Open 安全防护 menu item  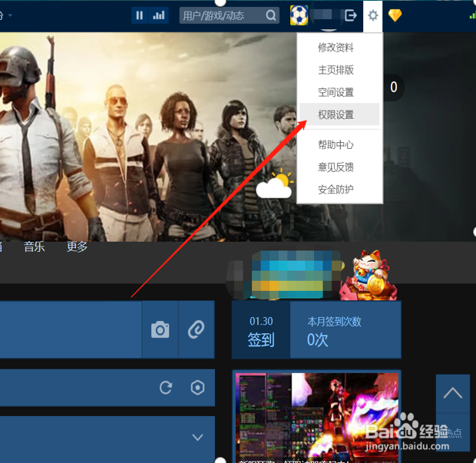(336, 190)
